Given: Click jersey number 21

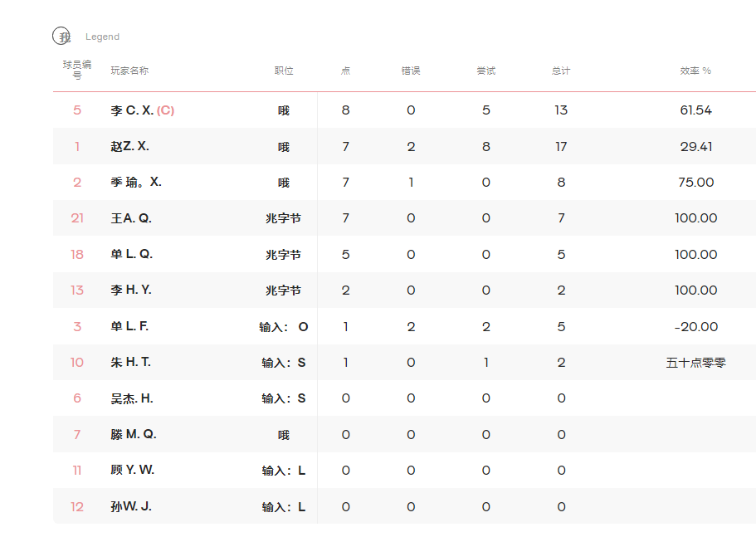Looking at the screenshot, I should coord(77,218).
